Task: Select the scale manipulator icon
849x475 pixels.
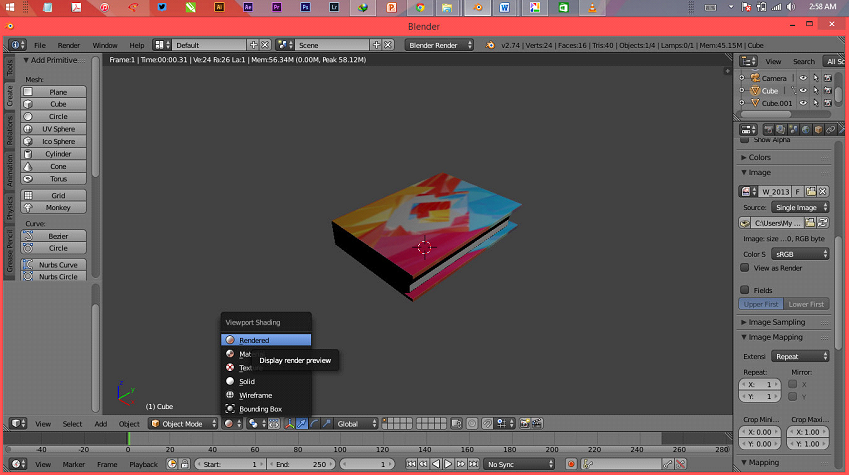Action: (326, 424)
